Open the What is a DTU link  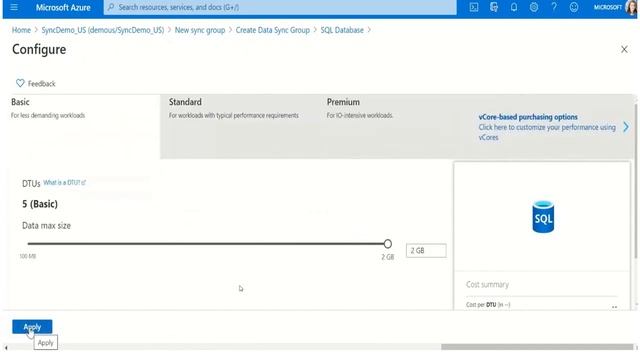(x=64, y=182)
